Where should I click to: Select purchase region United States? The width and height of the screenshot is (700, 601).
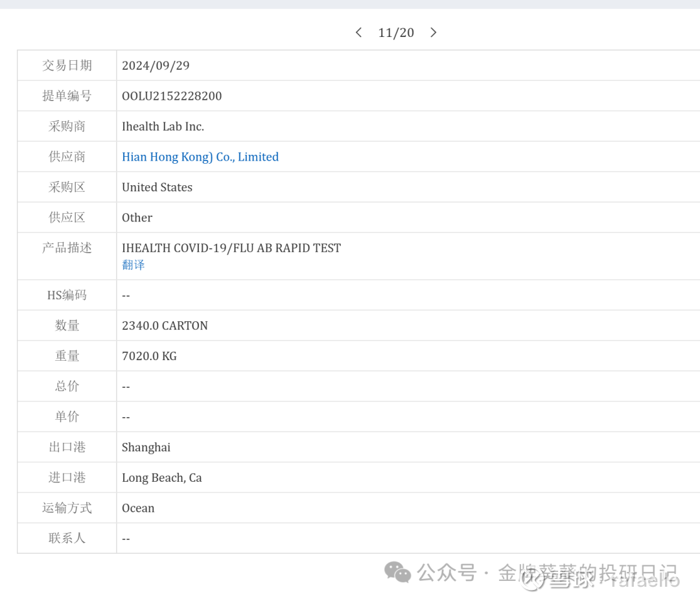[157, 187]
